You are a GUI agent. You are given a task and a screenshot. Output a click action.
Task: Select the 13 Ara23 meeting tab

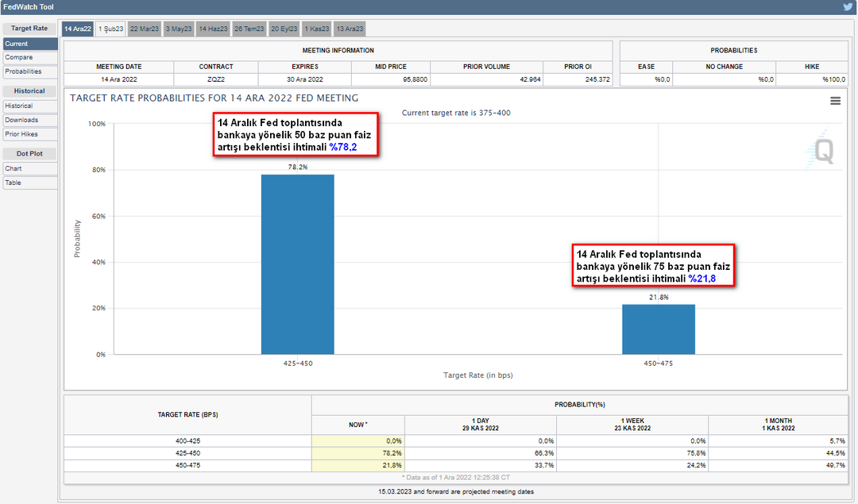350,29
